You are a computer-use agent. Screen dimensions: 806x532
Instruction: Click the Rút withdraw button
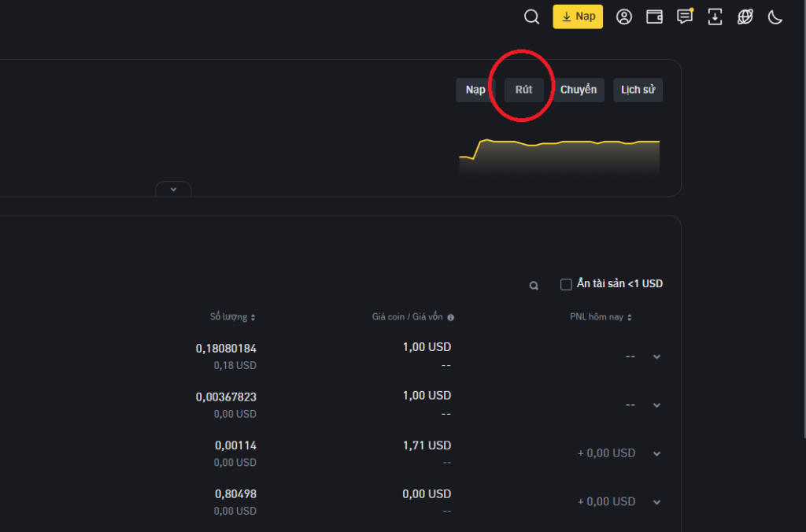[523, 90]
